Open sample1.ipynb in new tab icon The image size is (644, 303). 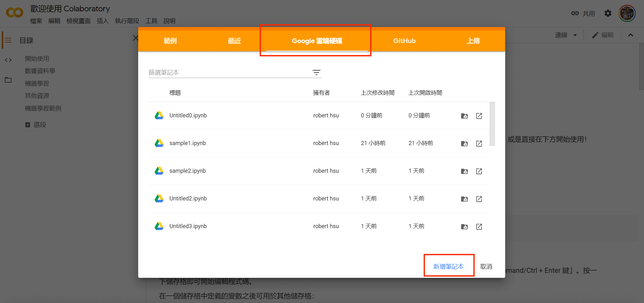479,143
